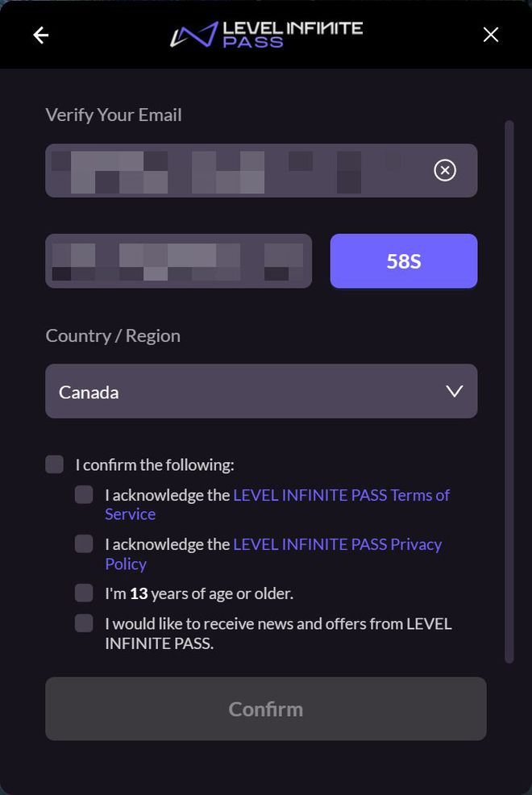
Task: Click the 'Country / Region' label
Action: pos(113,335)
